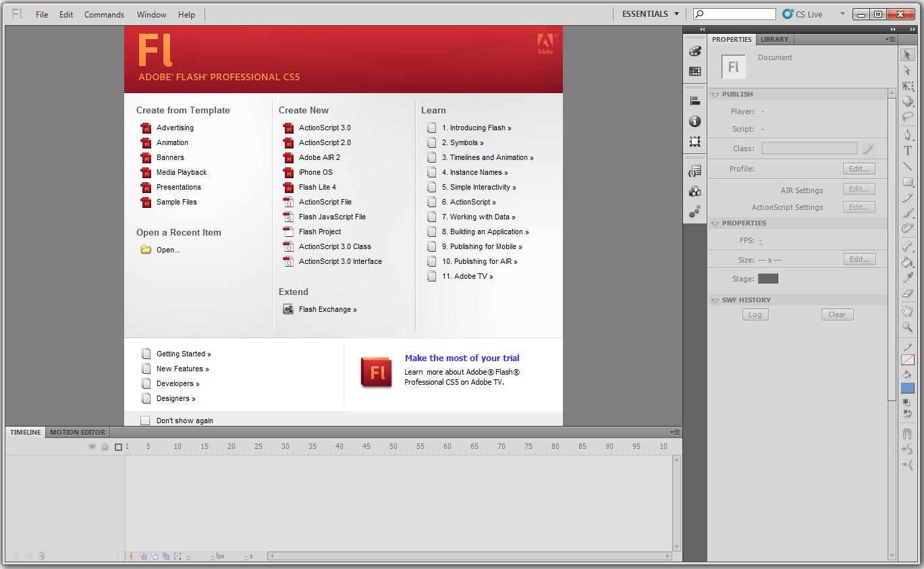Create a new ActionScript 3.0 document
Image resolution: width=924 pixels, height=569 pixels.
(325, 128)
